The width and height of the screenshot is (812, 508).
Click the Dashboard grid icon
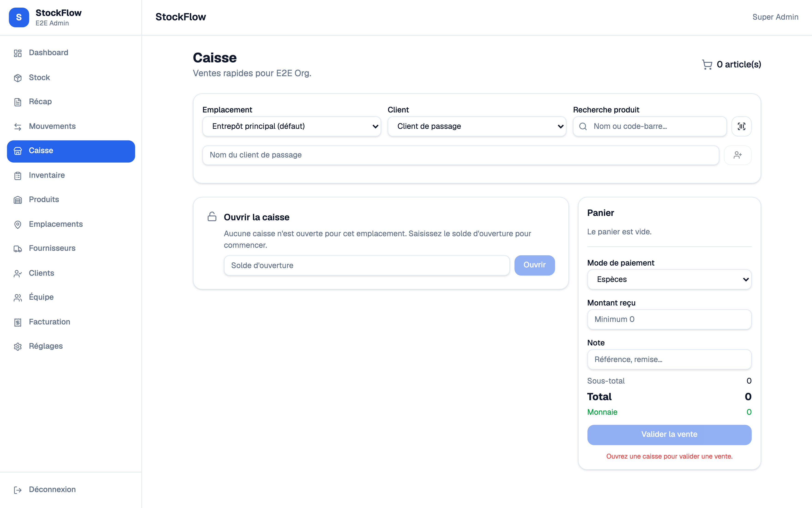[18, 53]
